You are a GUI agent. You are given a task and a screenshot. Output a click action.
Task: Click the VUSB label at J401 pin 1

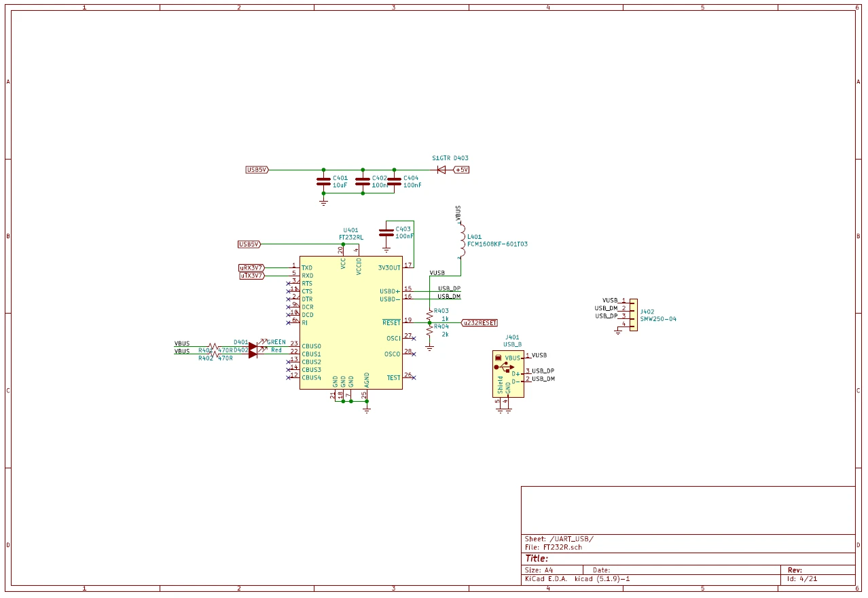(x=539, y=355)
